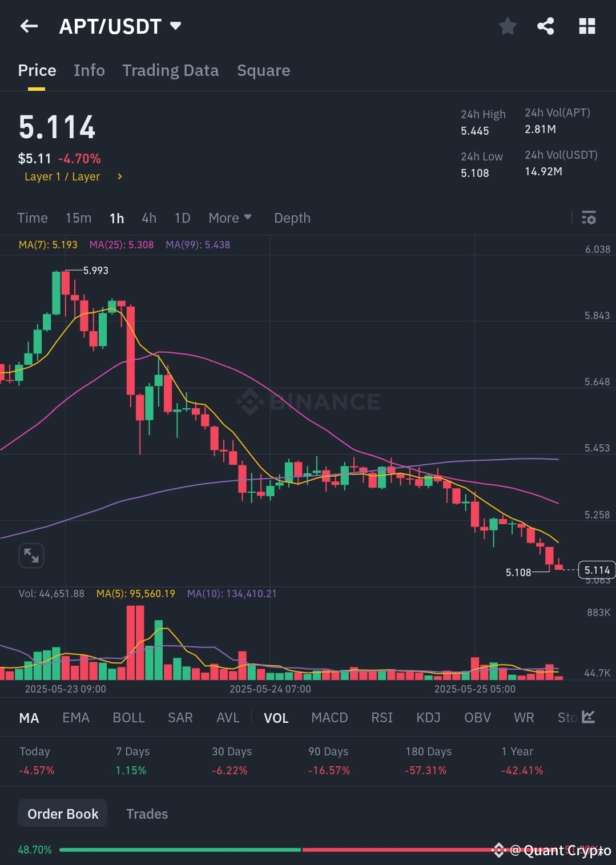Add APT/USDT to favorites via star icon
The height and width of the screenshot is (865, 616).
(x=507, y=26)
